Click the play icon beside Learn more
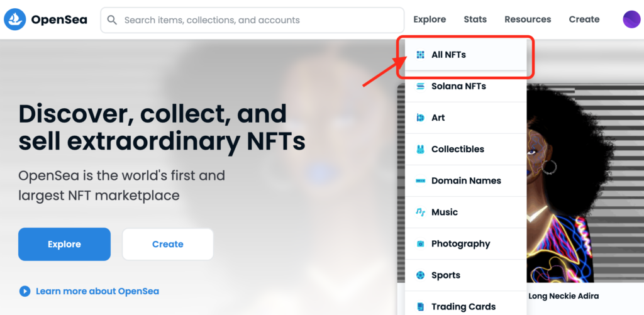The height and width of the screenshot is (315, 644). coord(25,291)
